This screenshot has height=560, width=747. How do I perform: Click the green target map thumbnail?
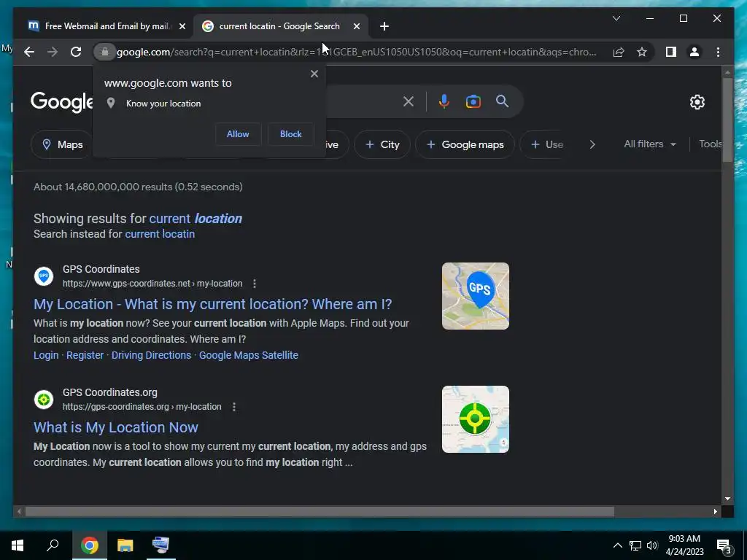(476, 419)
